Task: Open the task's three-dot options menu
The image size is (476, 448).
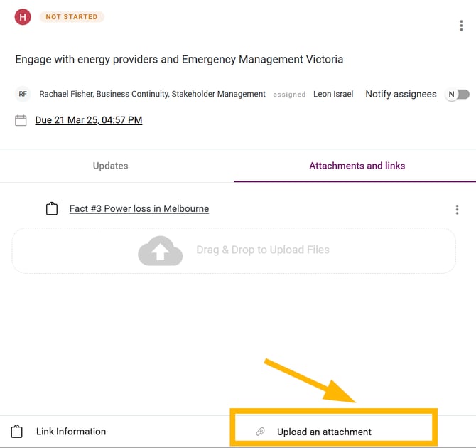Action: click(461, 26)
